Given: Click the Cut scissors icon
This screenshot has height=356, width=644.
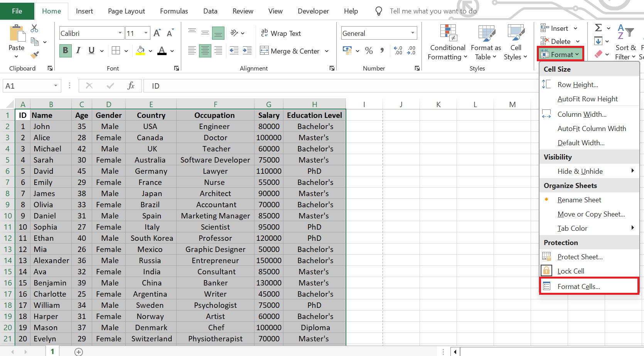Looking at the screenshot, I should [x=34, y=28].
